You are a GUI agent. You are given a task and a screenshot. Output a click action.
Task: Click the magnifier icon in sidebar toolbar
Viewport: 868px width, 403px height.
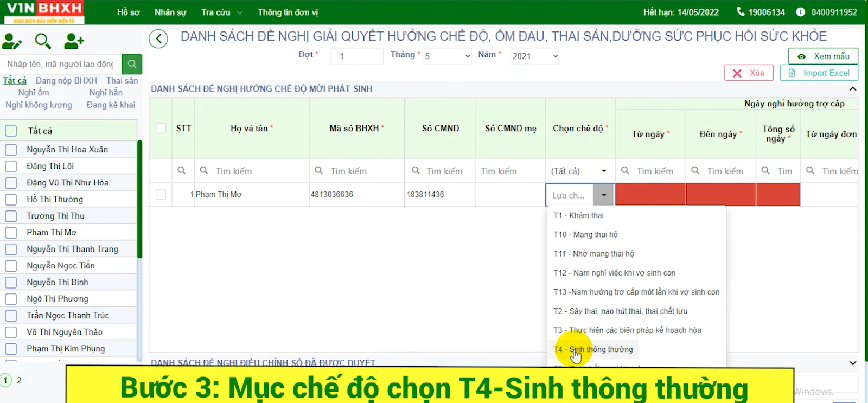pos(43,41)
